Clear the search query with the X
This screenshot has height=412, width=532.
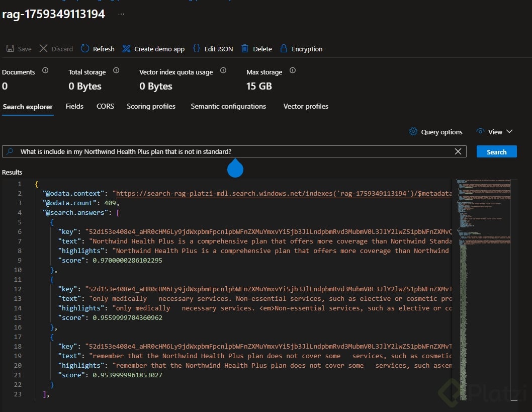tap(458, 151)
